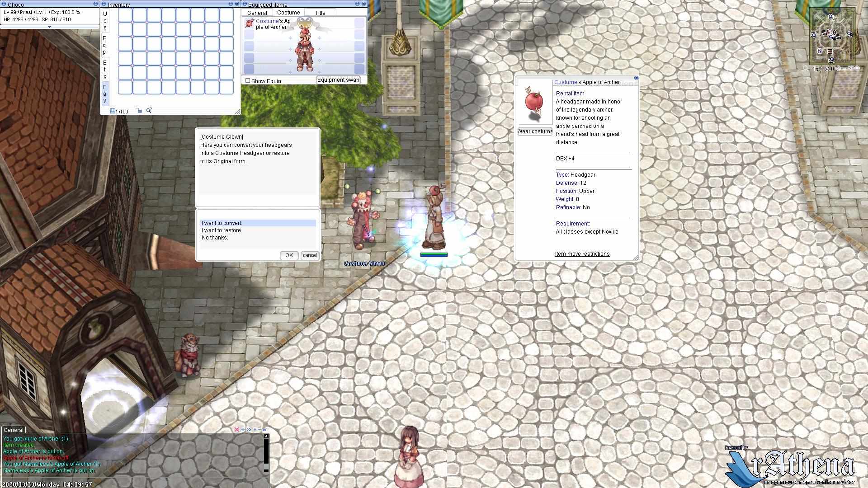Click the Title tab in Equipped Items
Image resolution: width=868 pixels, height=488 pixels.
point(320,12)
